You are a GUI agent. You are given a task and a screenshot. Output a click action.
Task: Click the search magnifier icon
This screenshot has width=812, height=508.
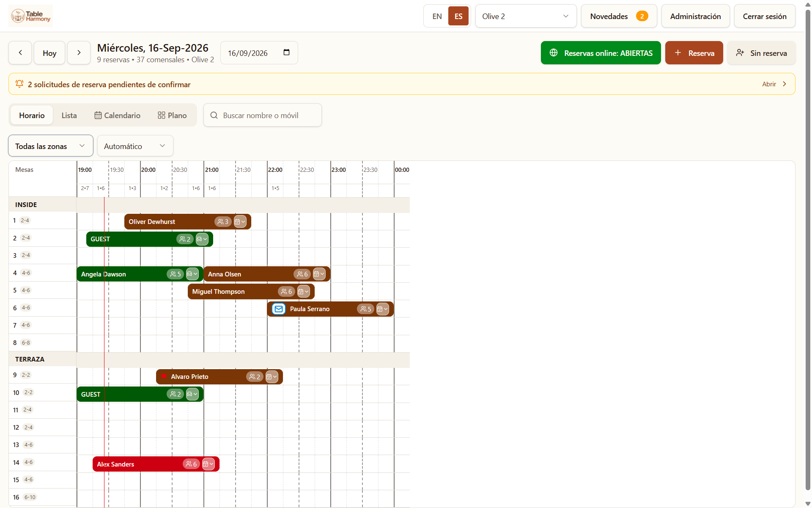[x=214, y=115]
